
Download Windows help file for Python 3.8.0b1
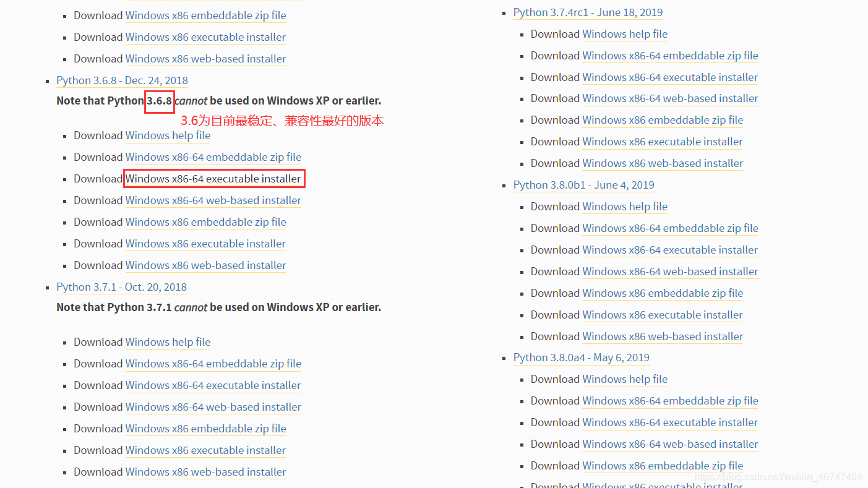(x=625, y=207)
